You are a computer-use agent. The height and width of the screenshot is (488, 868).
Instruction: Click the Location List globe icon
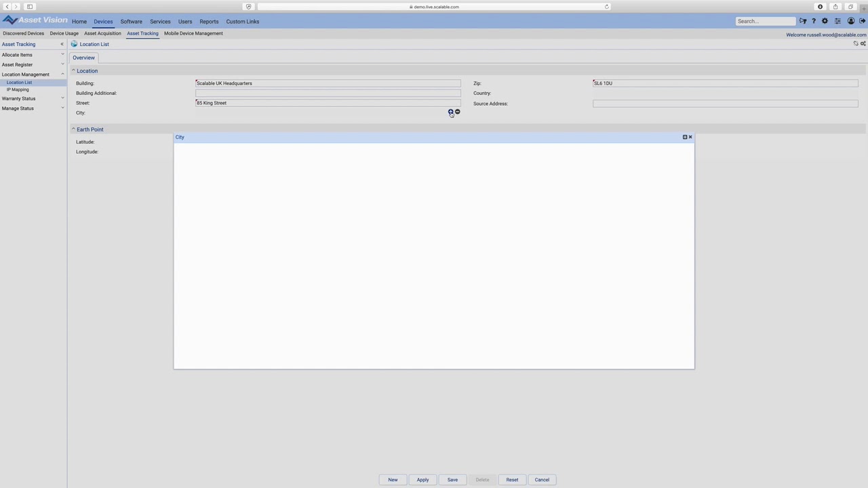coord(74,44)
